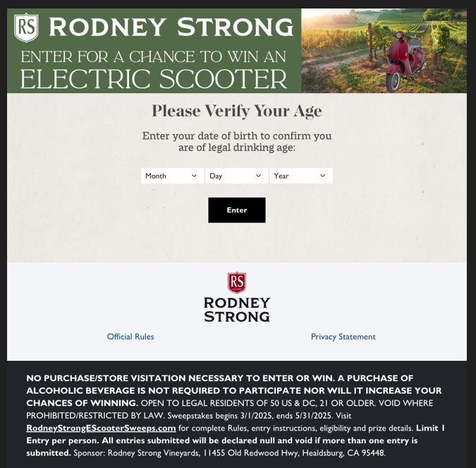Click the red RS shield emblem
The image size is (476, 468).
click(x=237, y=283)
